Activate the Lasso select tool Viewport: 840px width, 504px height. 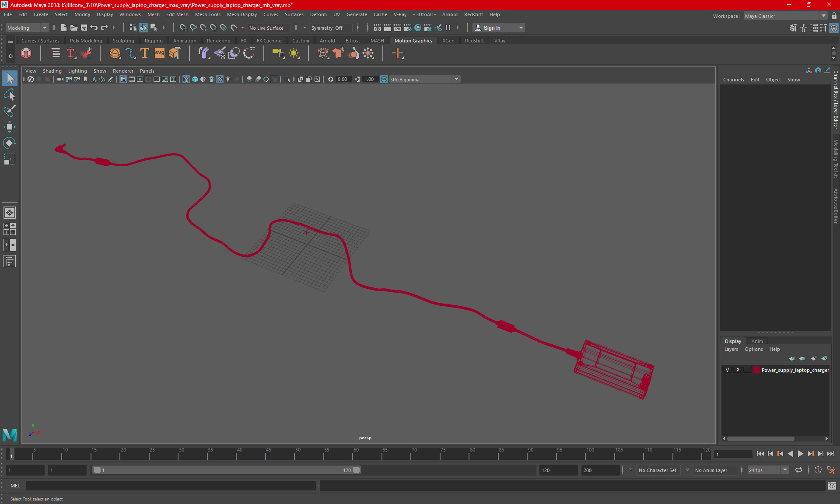(x=10, y=95)
